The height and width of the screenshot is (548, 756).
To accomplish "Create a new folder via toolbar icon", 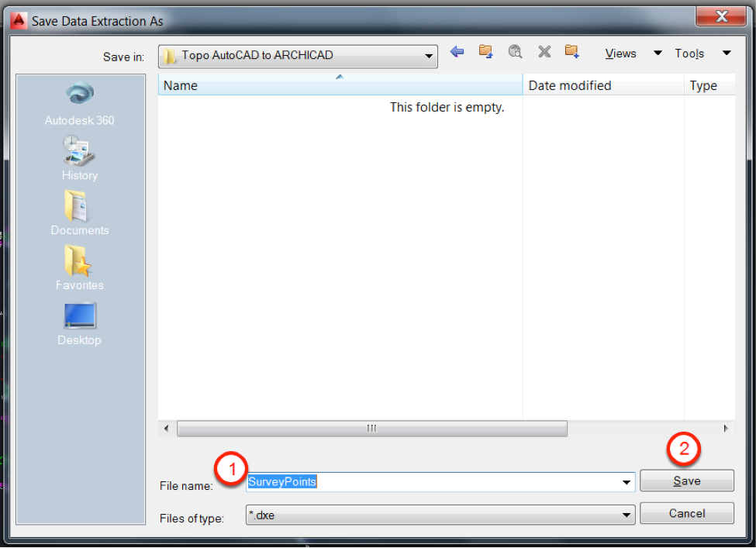I will [x=571, y=52].
